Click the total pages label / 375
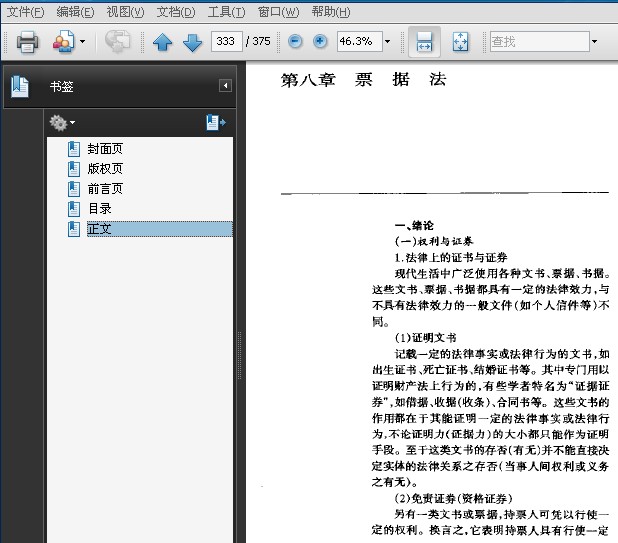Viewport: 618px width, 543px height. 258,41
